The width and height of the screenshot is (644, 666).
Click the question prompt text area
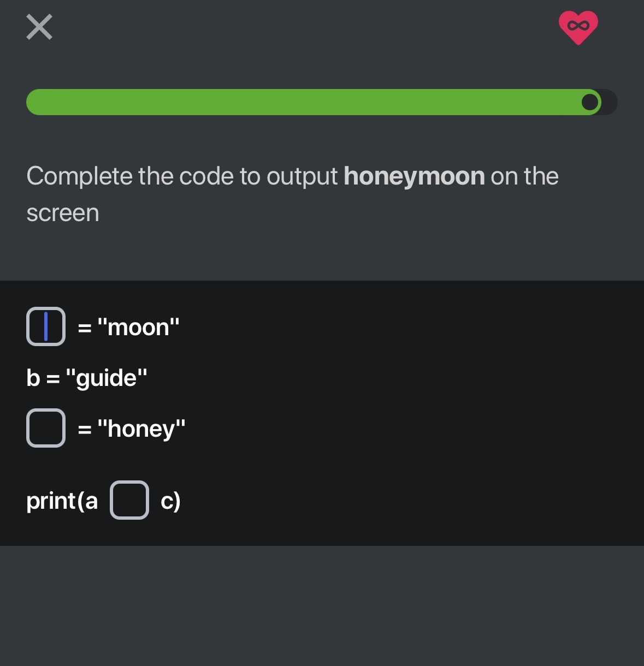click(x=293, y=194)
